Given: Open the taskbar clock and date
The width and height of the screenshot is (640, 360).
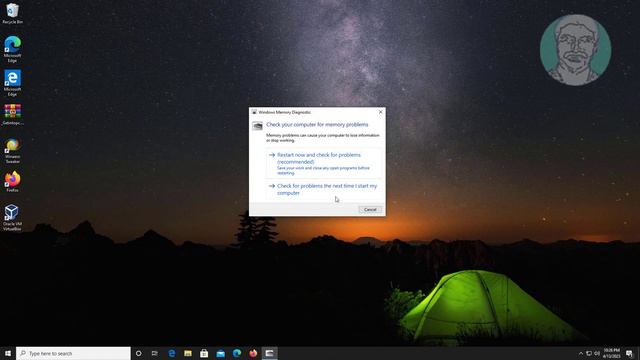Looking at the screenshot, I should pyautogui.click(x=611, y=353).
